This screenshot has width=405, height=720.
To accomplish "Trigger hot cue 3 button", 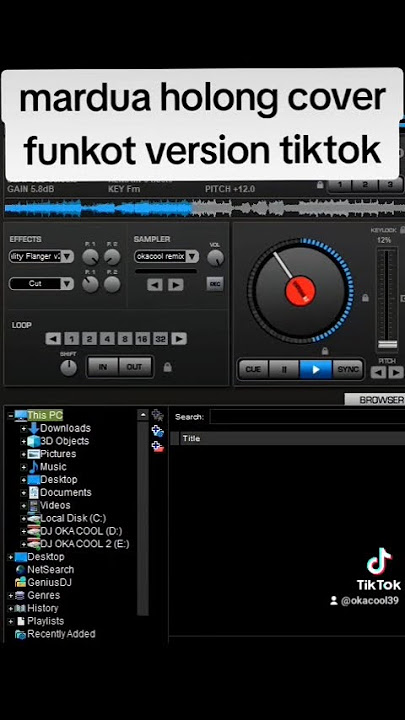I will point(389,185).
